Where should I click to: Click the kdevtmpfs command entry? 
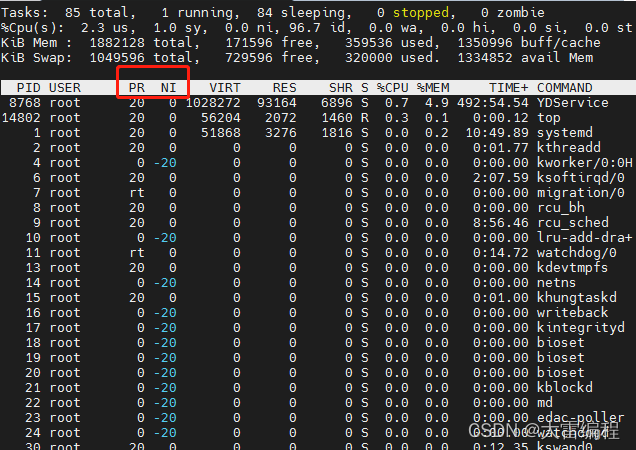(572, 268)
